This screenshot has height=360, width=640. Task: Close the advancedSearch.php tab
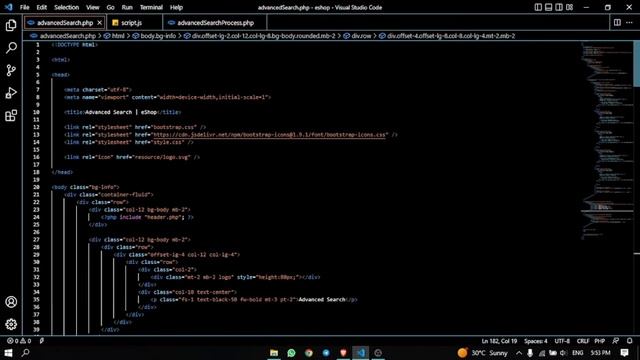pyautogui.click(x=100, y=23)
